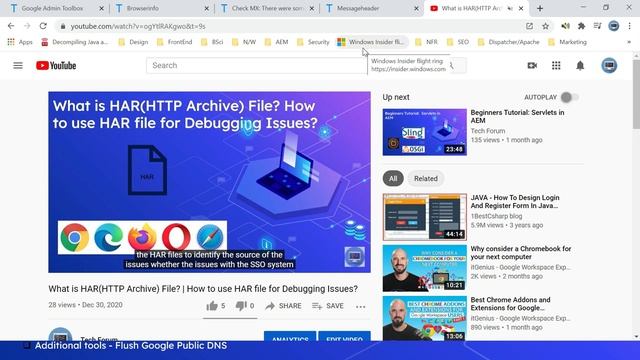Open the Security bookmarks folder
Image resolution: width=640 pixels, height=360 pixels.
313,42
